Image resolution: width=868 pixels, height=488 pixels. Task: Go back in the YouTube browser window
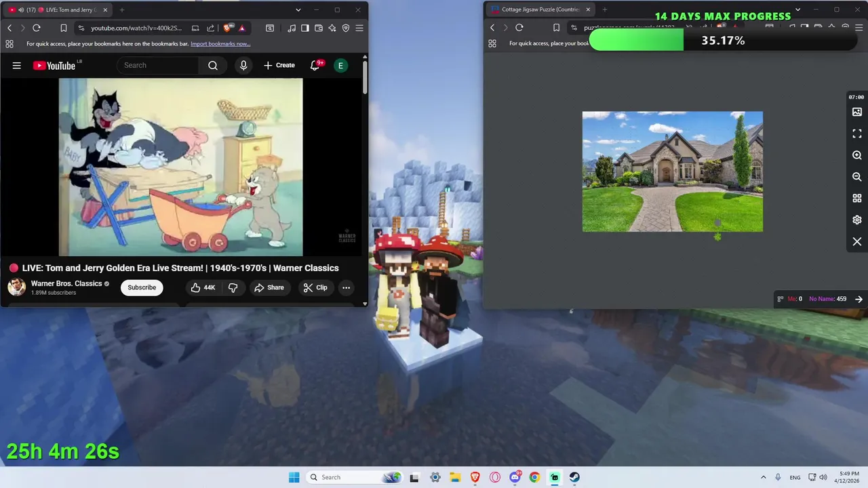(9, 28)
